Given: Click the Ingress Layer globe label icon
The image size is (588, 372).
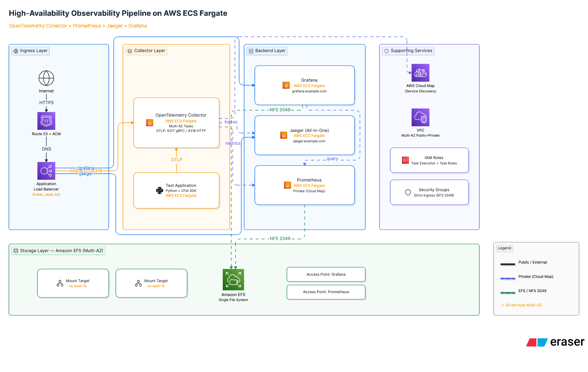Looking at the screenshot, I should (16, 51).
